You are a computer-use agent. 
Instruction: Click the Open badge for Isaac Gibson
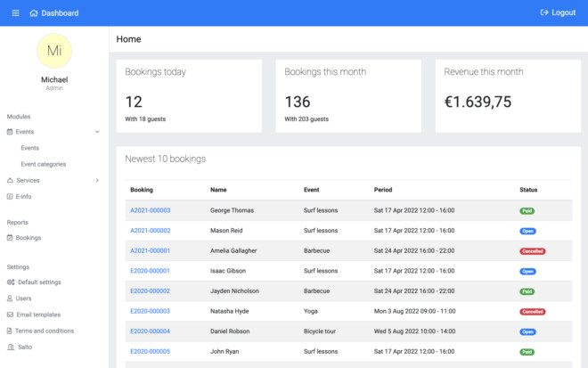pyautogui.click(x=527, y=271)
